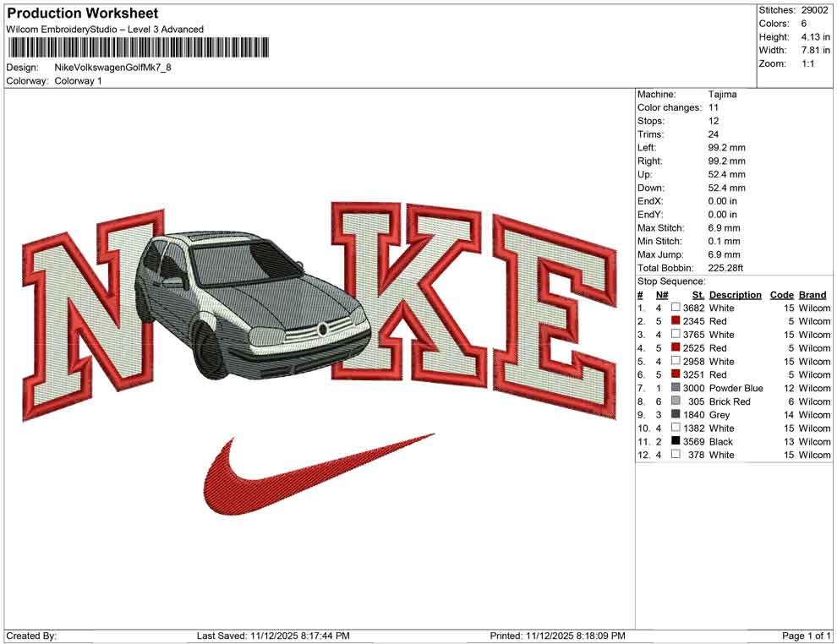The height and width of the screenshot is (644, 837).
Task: Select the Red thread swatch for stop 2
Action: (674, 321)
